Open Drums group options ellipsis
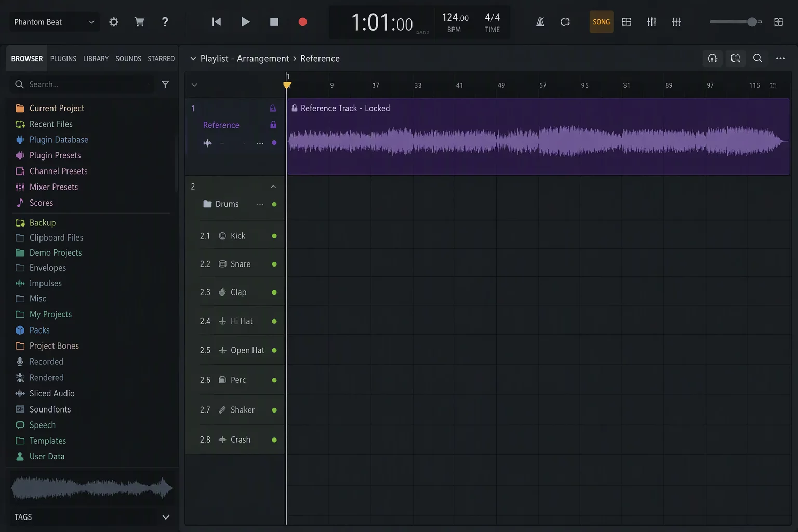This screenshot has width=798, height=532. pyautogui.click(x=260, y=204)
